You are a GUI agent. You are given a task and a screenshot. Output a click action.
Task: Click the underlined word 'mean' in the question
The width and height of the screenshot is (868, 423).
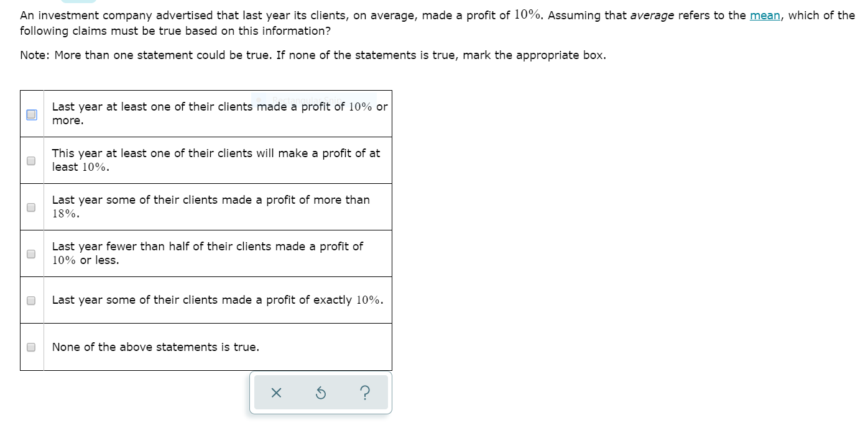(764, 15)
